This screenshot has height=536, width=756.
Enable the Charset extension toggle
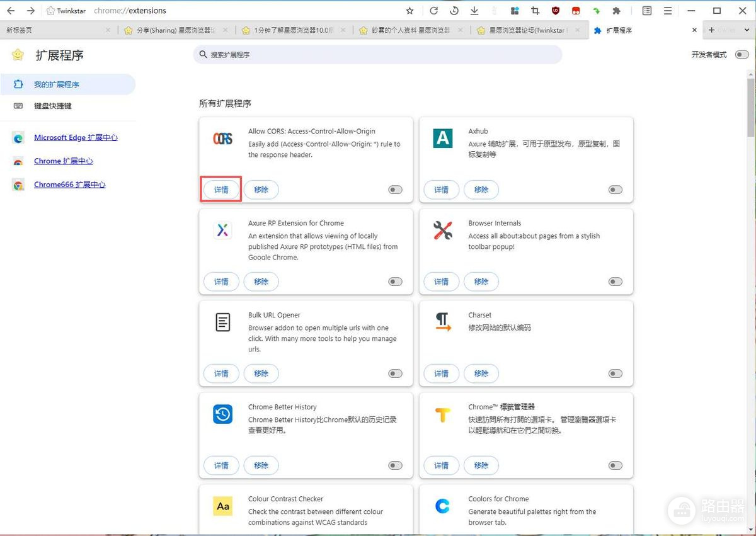616,373
